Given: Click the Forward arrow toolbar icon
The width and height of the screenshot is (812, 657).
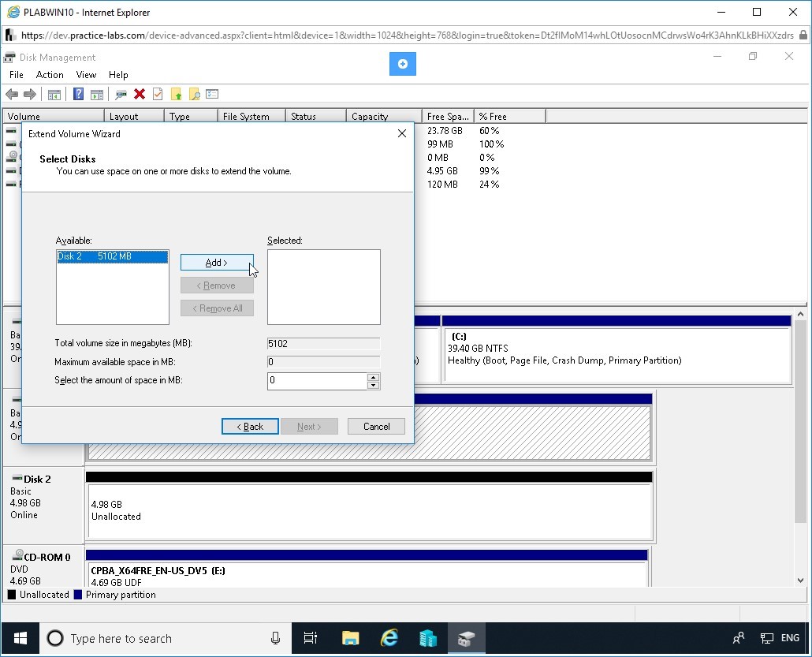Looking at the screenshot, I should coord(30,95).
